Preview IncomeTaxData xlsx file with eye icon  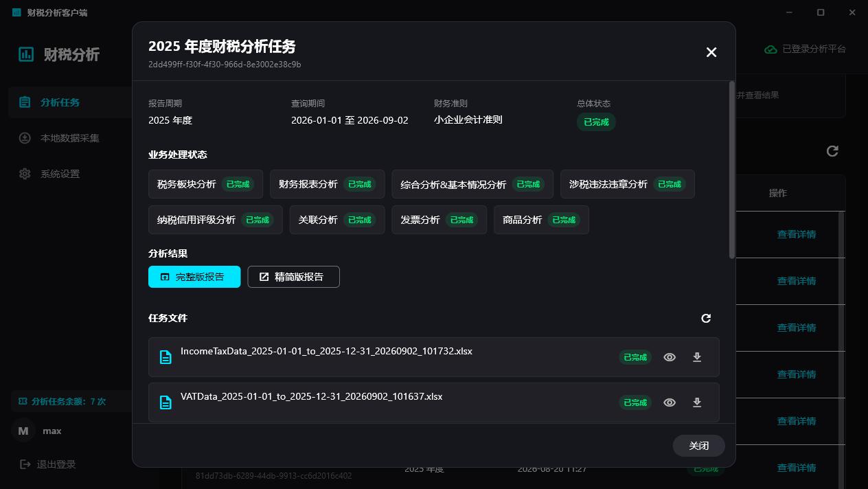click(x=670, y=357)
